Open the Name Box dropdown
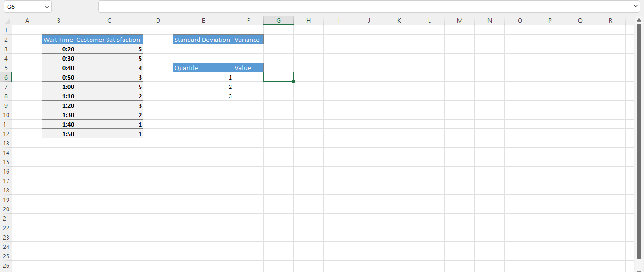This screenshot has width=644, height=272. [x=45, y=7]
